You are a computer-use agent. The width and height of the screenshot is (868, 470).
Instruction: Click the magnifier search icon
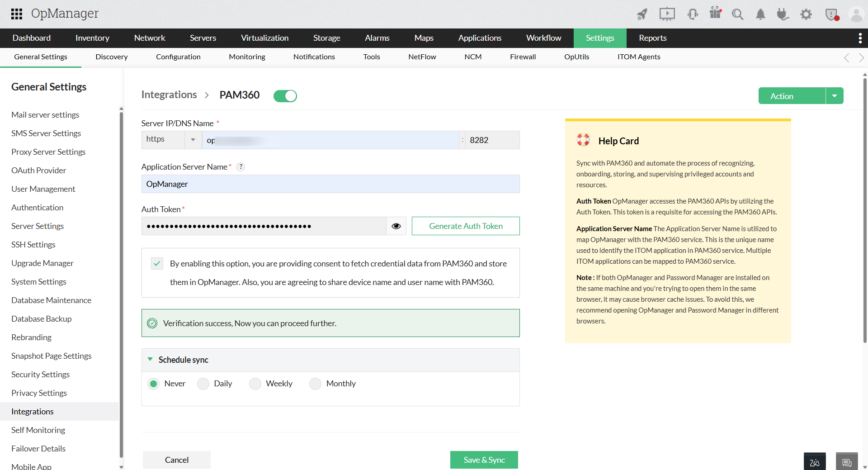(x=738, y=14)
